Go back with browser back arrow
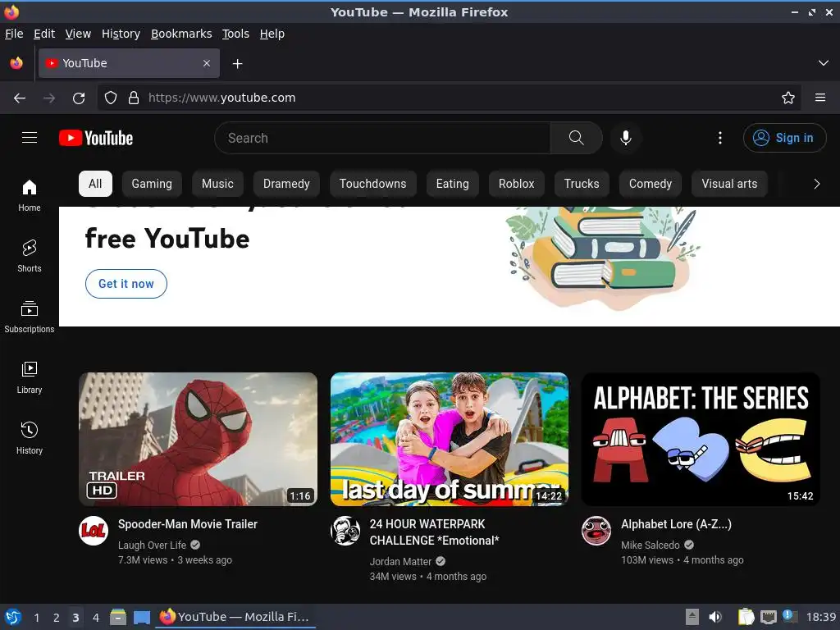The height and width of the screenshot is (630, 840). 20,98
